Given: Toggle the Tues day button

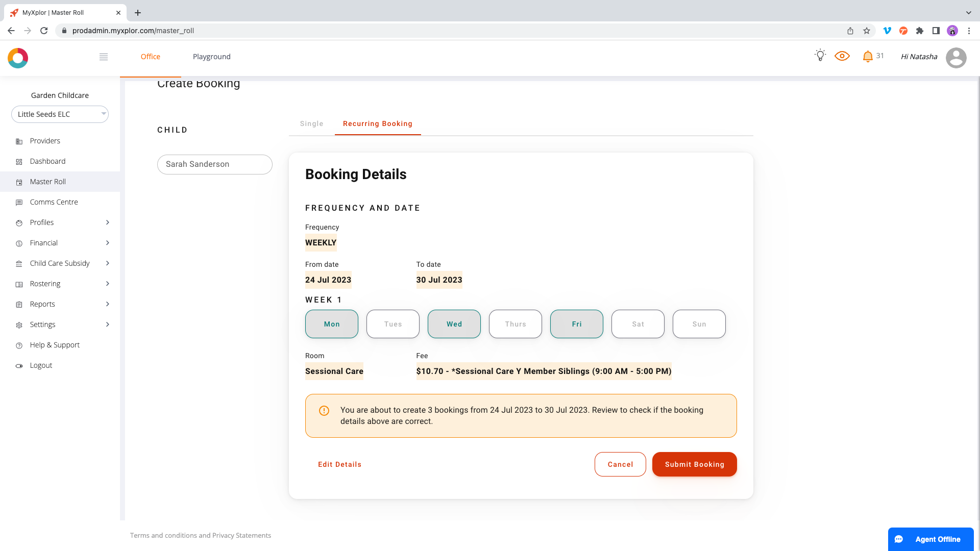Looking at the screenshot, I should [x=393, y=324].
